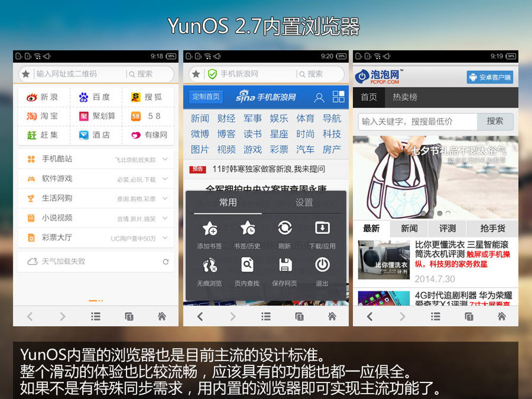Select 抢手货 content tab
532x399 pixels.
(493, 228)
